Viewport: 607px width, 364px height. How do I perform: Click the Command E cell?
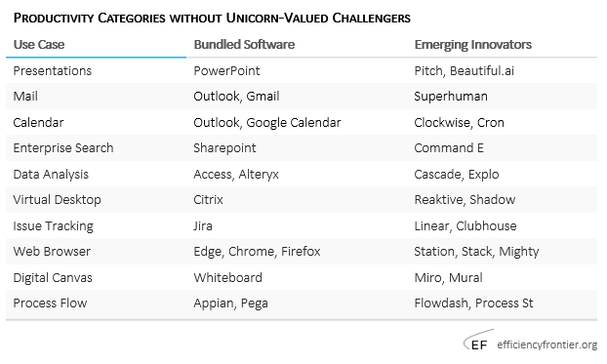(x=449, y=148)
